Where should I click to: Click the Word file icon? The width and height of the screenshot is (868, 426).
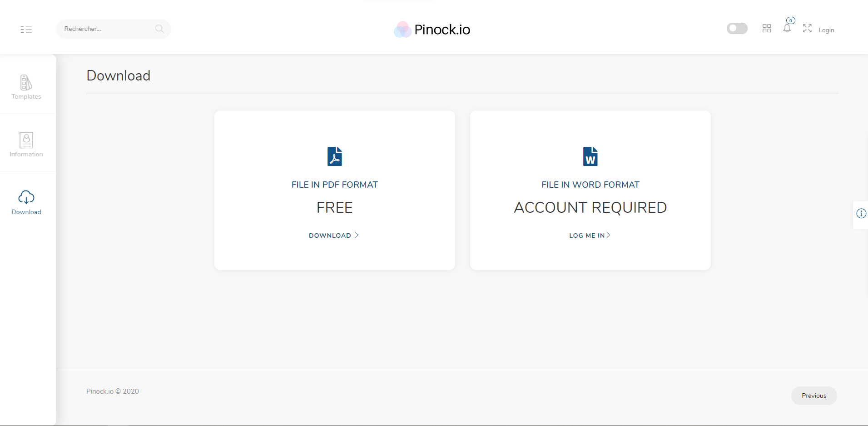(590, 156)
